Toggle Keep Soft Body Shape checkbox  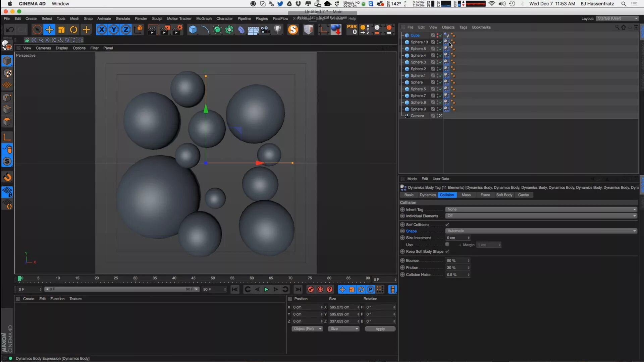[x=447, y=251]
